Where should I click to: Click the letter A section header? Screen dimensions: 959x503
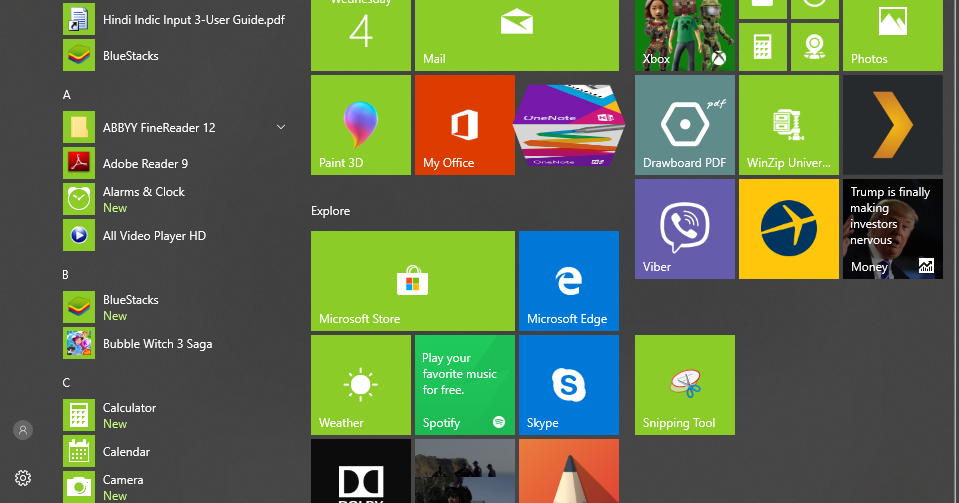pyautogui.click(x=67, y=95)
